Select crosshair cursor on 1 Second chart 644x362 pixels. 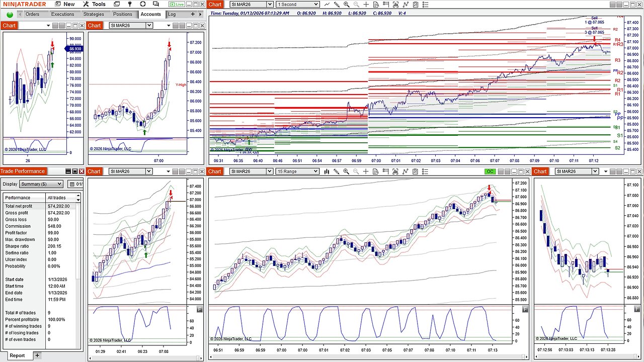366,4
